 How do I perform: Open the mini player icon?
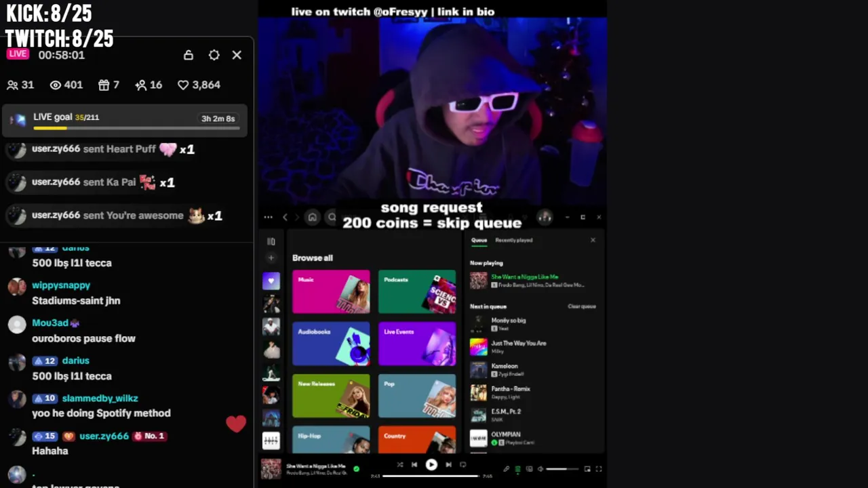click(x=587, y=469)
